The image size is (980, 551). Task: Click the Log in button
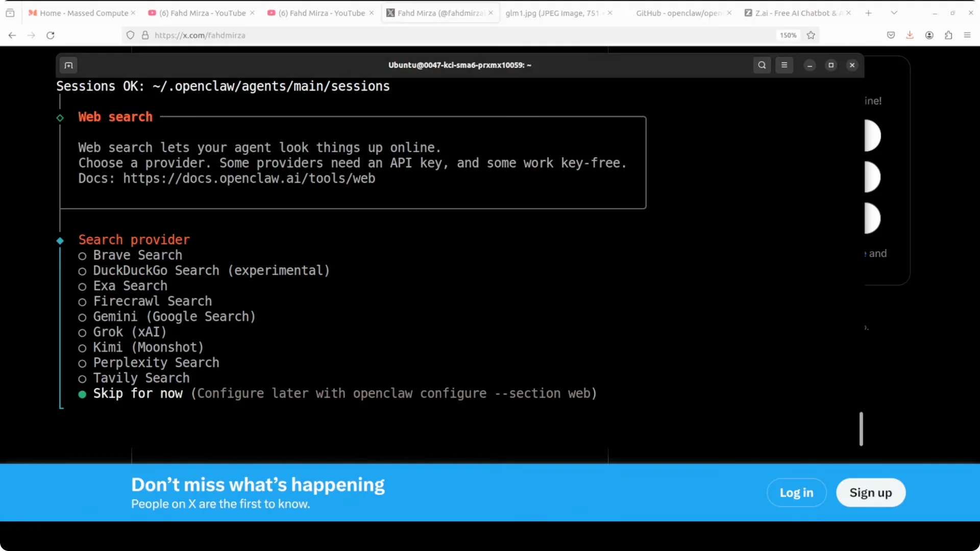[x=796, y=493]
